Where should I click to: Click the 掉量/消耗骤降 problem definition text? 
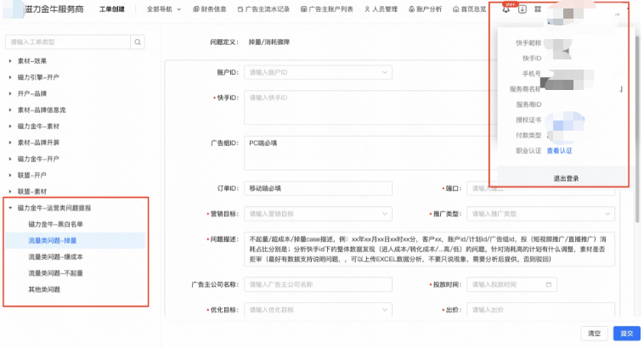[x=269, y=42]
